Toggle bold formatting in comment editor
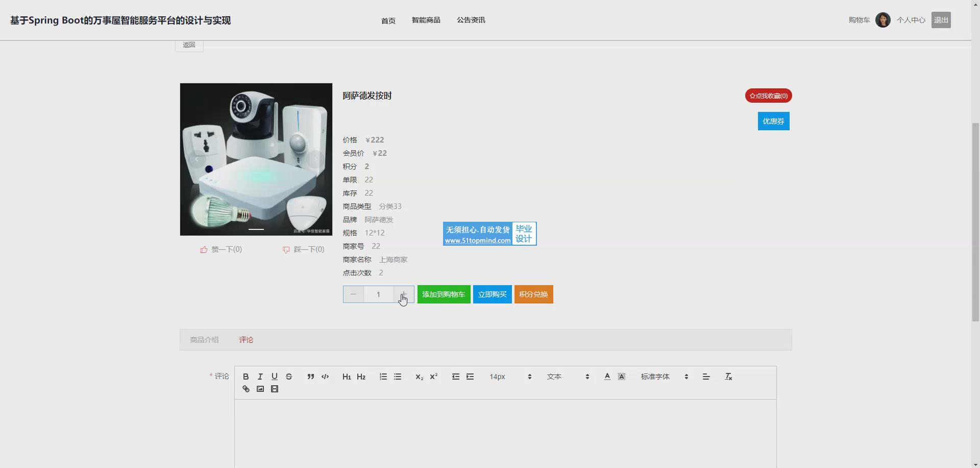Screen dimensions: 980x468 pos(246,377)
